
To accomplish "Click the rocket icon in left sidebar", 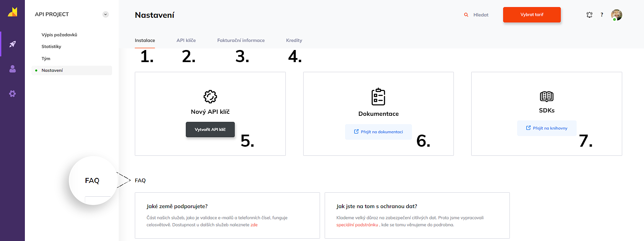I will pyautogui.click(x=12, y=44).
